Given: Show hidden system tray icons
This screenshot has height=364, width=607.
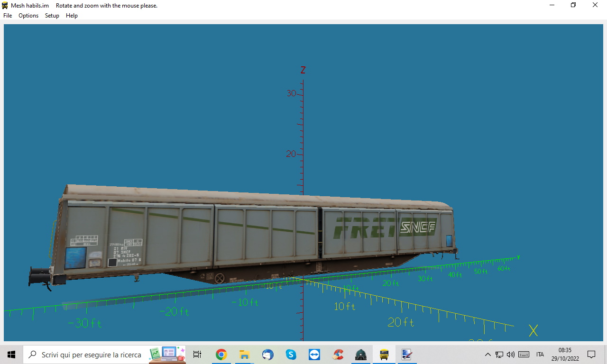Looking at the screenshot, I should (x=487, y=355).
